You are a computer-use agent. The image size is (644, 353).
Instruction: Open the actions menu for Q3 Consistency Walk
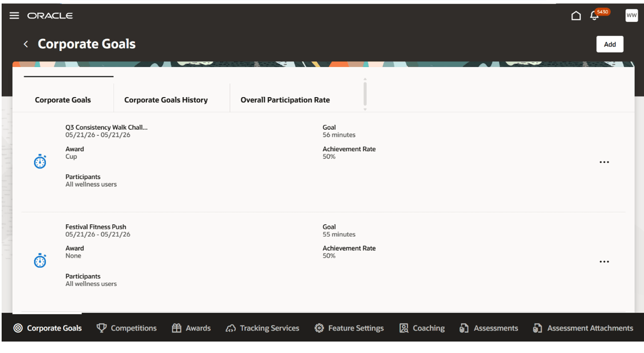[604, 162]
